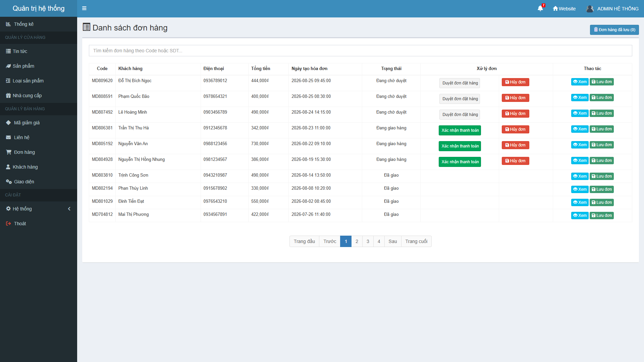Open the notification bell icon
The image size is (644, 362).
pos(540,8)
